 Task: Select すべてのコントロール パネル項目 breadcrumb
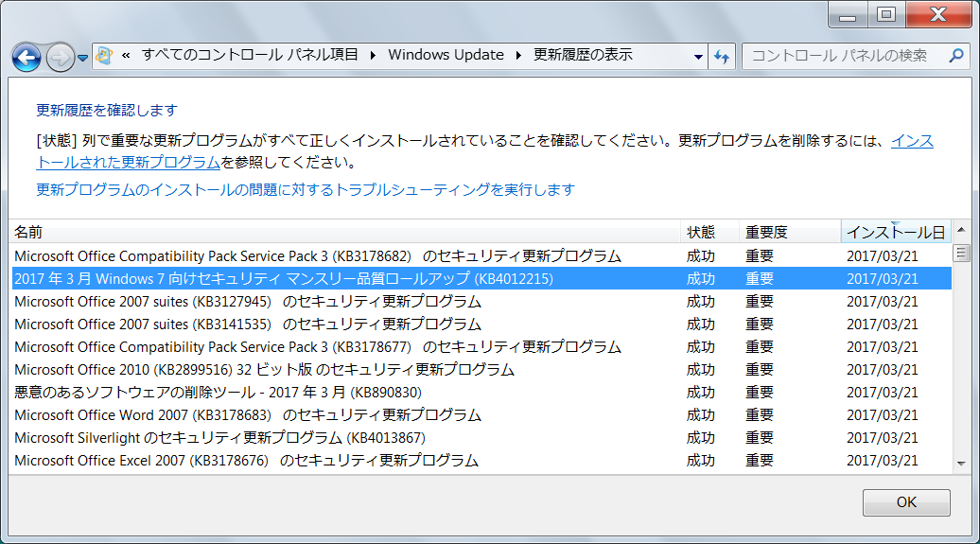coord(250,55)
